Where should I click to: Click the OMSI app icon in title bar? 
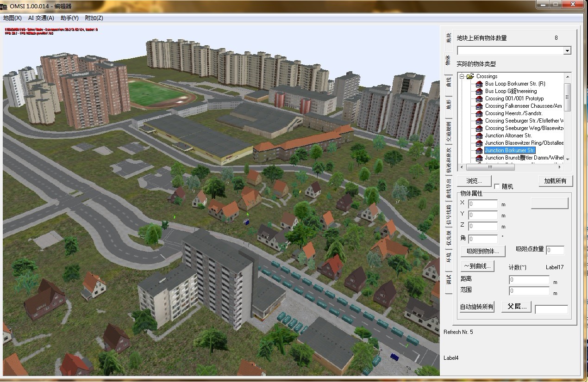[4, 7]
